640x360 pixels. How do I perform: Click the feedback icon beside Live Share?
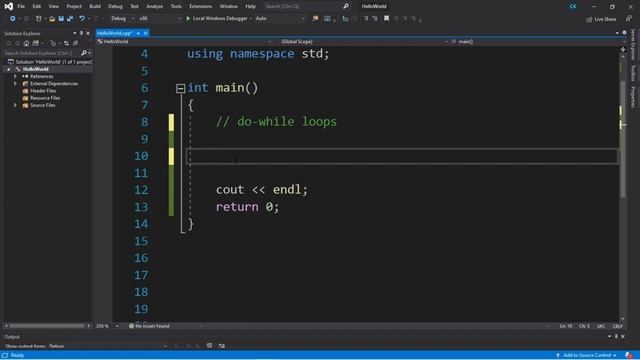[629, 19]
